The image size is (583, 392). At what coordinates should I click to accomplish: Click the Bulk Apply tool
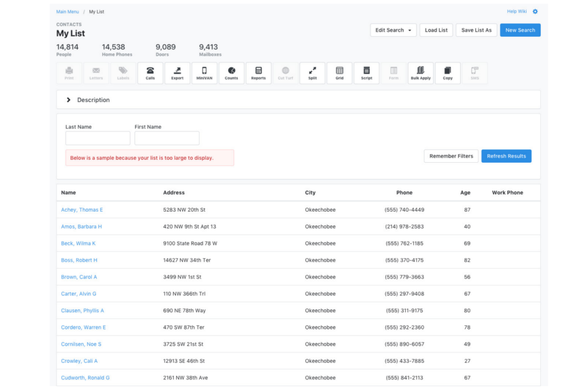coord(421,73)
